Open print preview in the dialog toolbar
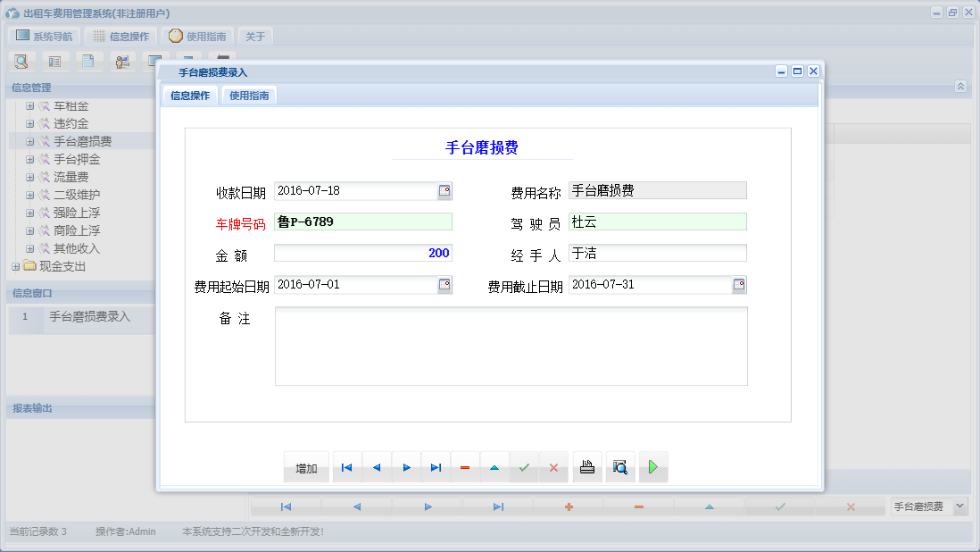980x552 pixels. pyautogui.click(x=620, y=466)
